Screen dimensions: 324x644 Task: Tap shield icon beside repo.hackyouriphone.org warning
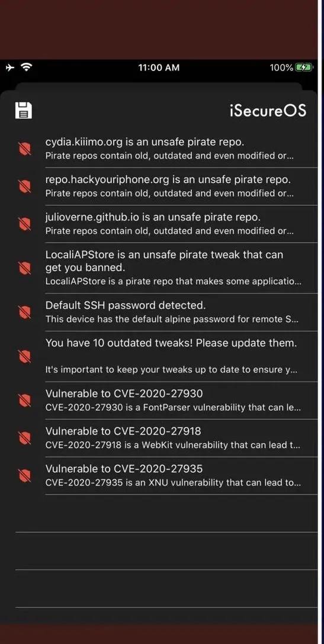(25, 186)
